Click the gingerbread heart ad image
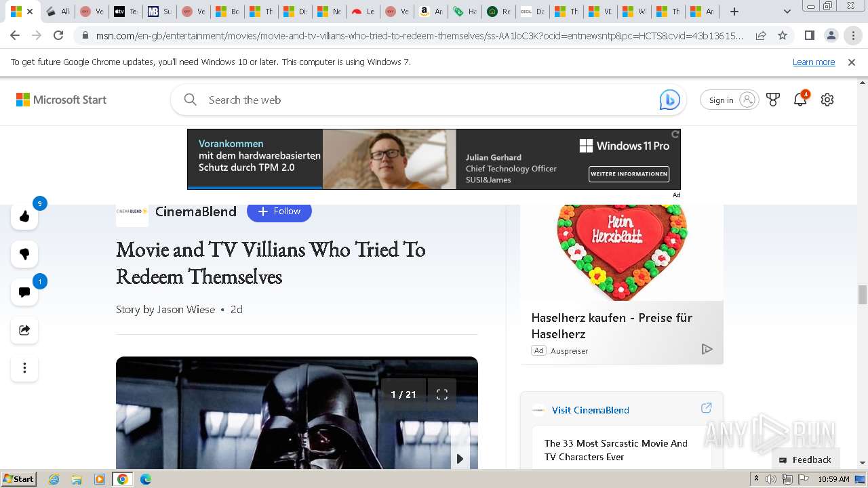Image resolution: width=868 pixels, height=488 pixels. [622, 253]
